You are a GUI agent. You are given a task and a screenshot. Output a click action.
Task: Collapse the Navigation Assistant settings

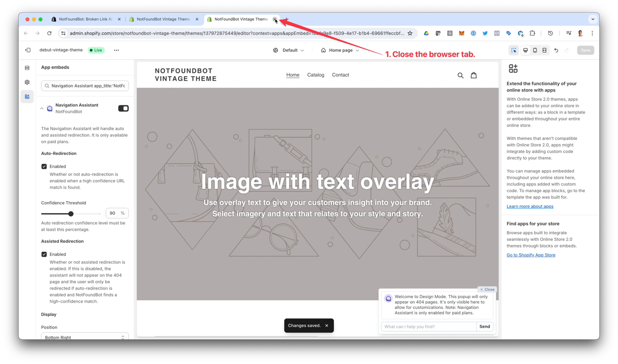tap(42, 108)
